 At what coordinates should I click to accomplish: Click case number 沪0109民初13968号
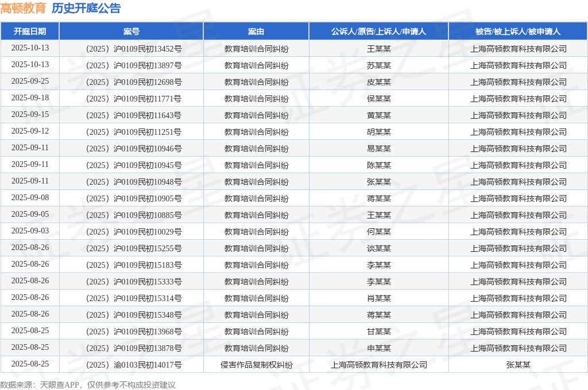click(148, 331)
